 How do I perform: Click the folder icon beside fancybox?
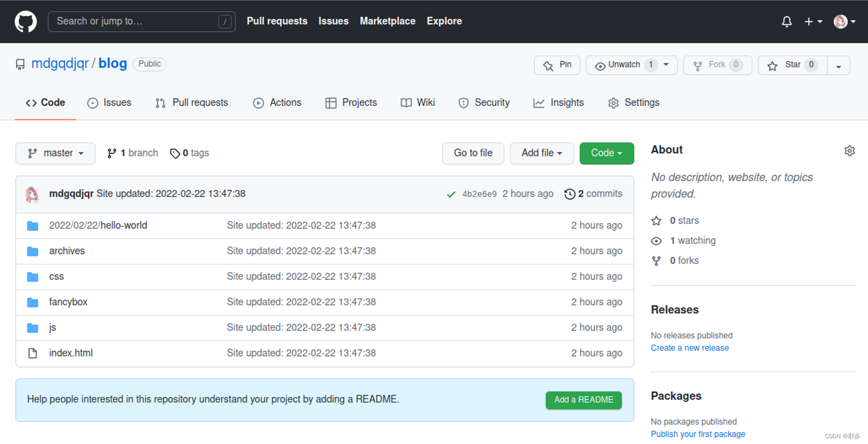click(32, 303)
